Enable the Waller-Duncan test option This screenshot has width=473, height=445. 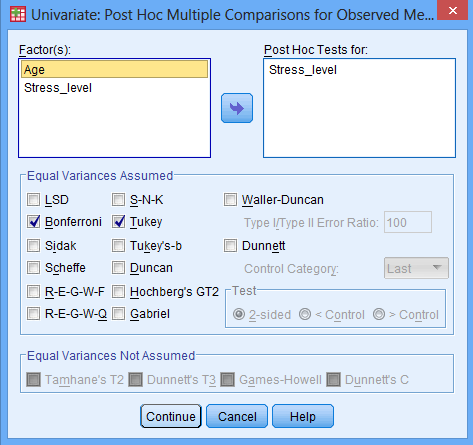[x=230, y=200]
